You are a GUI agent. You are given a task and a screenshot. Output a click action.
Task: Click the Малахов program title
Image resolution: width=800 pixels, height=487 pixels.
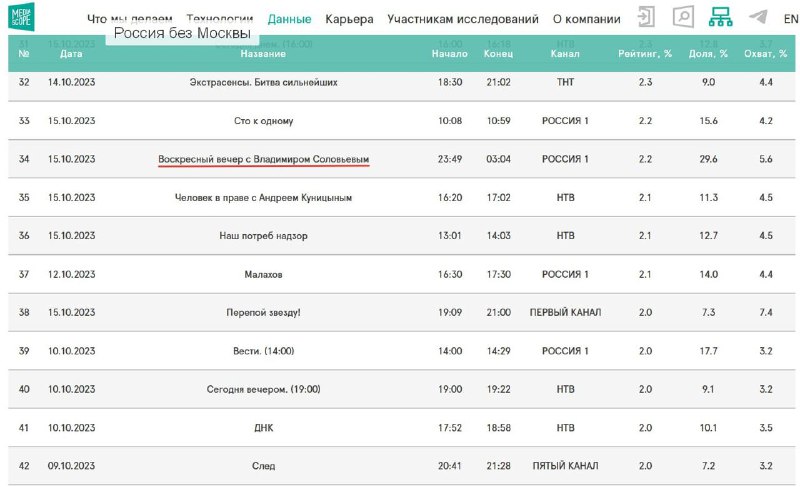point(263,274)
